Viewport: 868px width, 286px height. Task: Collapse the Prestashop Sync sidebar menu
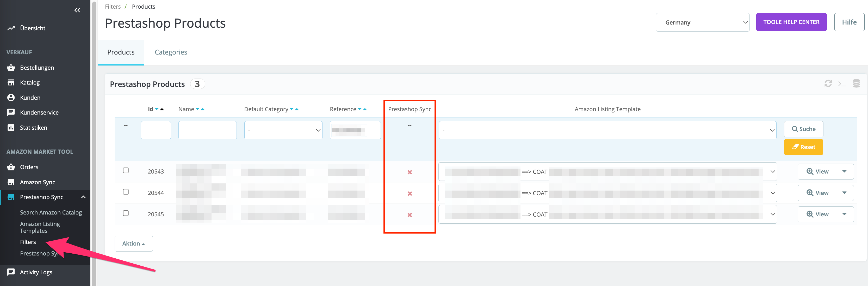pos(83,197)
